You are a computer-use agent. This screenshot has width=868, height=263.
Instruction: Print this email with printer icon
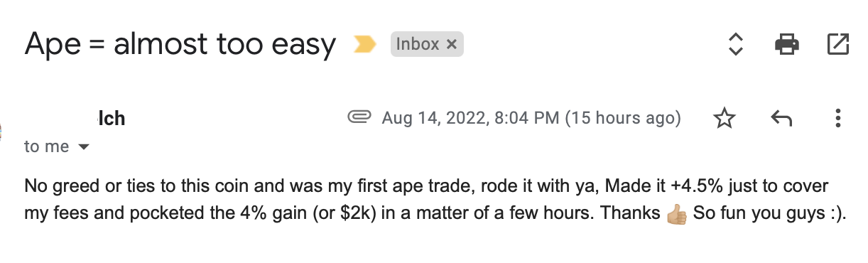tap(787, 45)
